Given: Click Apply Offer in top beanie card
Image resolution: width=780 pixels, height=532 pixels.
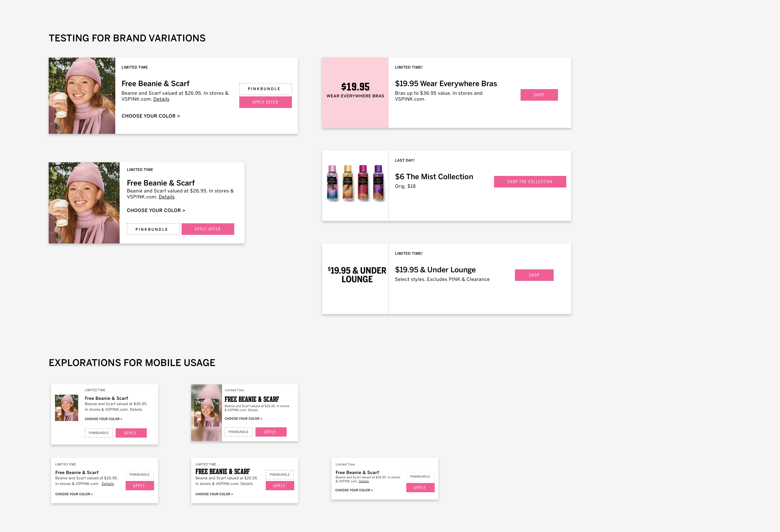Looking at the screenshot, I should click(265, 102).
